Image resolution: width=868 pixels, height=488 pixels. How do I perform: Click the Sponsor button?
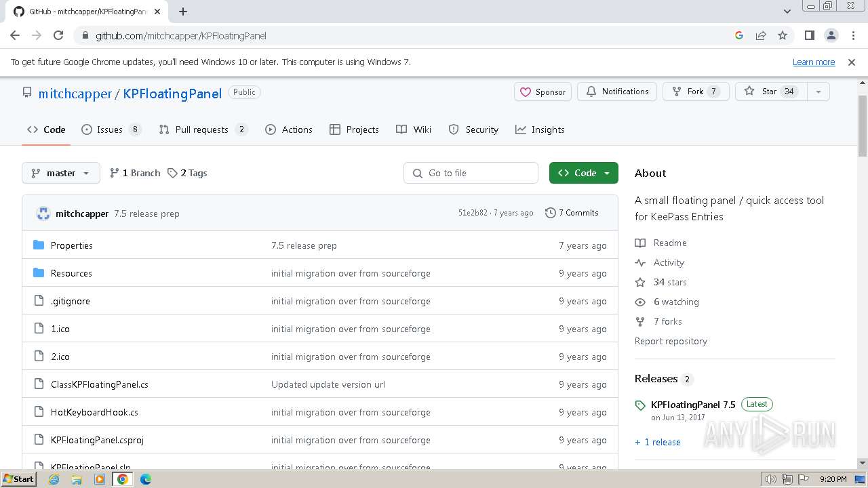(x=543, y=91)
